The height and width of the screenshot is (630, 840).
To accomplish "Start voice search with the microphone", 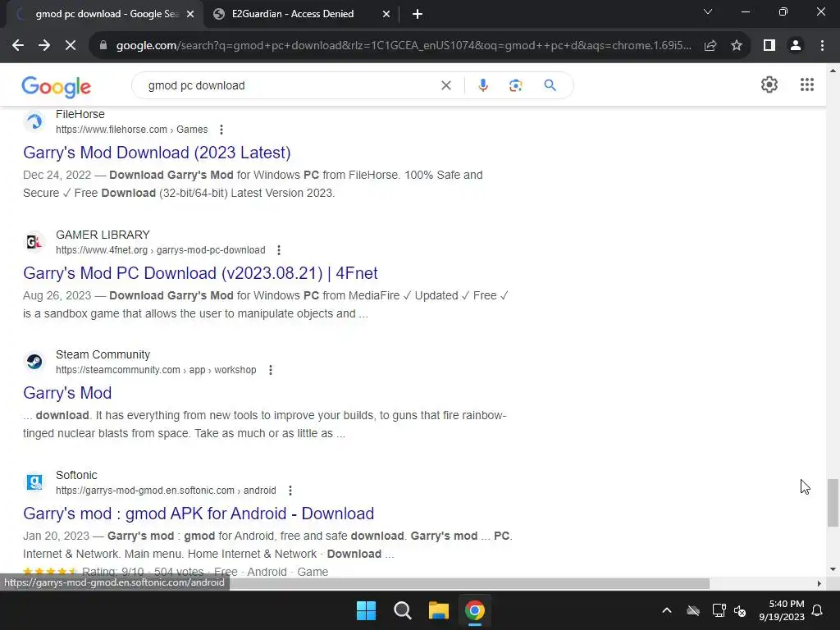I will click(482, 85).
